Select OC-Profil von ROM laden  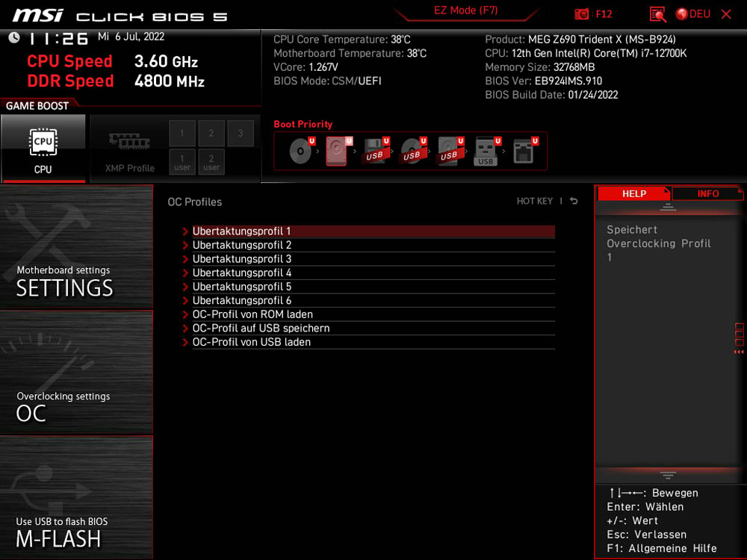pyautogui.click(x=373, y=314)
